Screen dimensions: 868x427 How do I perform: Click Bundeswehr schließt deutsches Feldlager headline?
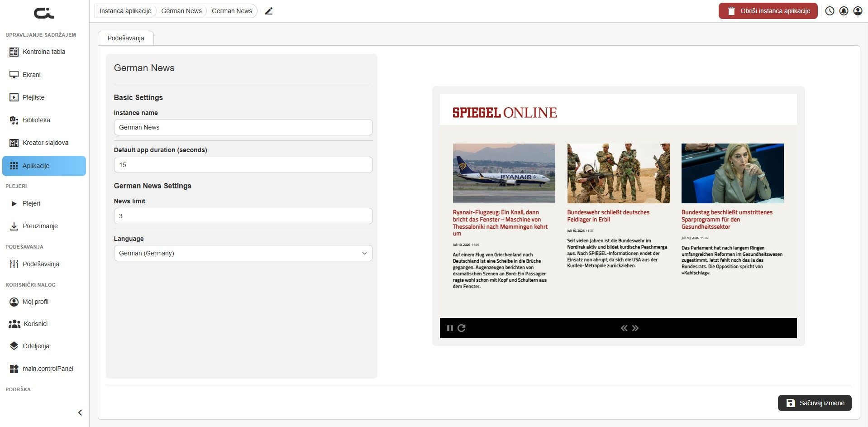click(x=608, y=216)
